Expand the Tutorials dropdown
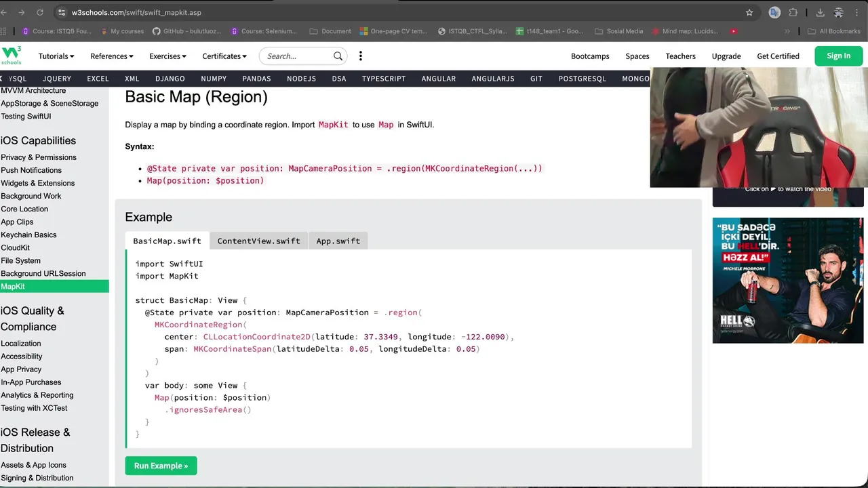868x488 pixels. click(x=56, y=56)
